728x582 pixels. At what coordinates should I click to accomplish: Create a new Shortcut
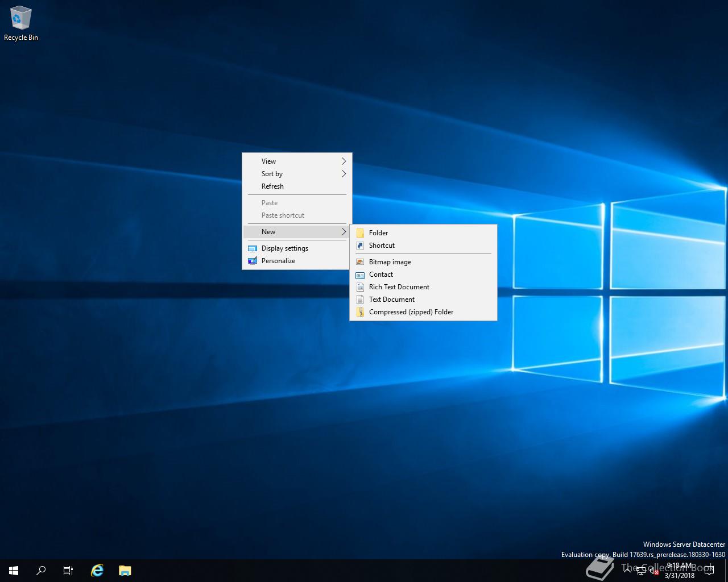(x=423, y=246)
